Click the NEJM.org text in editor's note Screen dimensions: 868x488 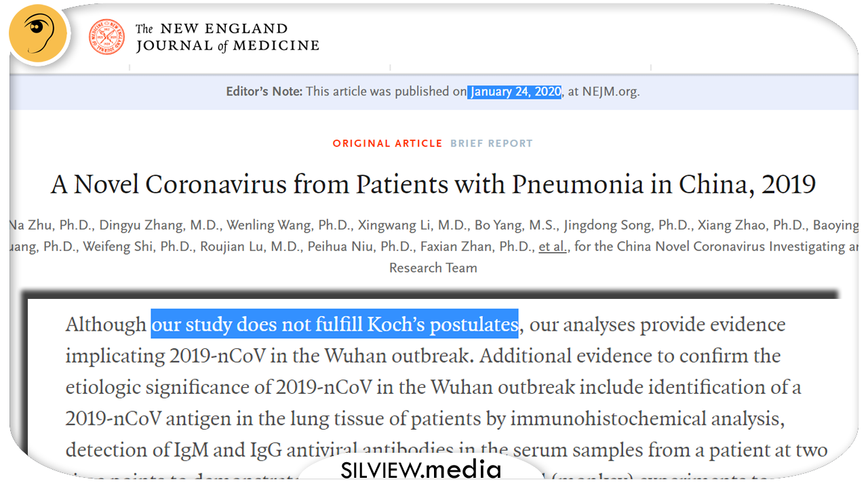pyautogui.click(x=609, y=91)
